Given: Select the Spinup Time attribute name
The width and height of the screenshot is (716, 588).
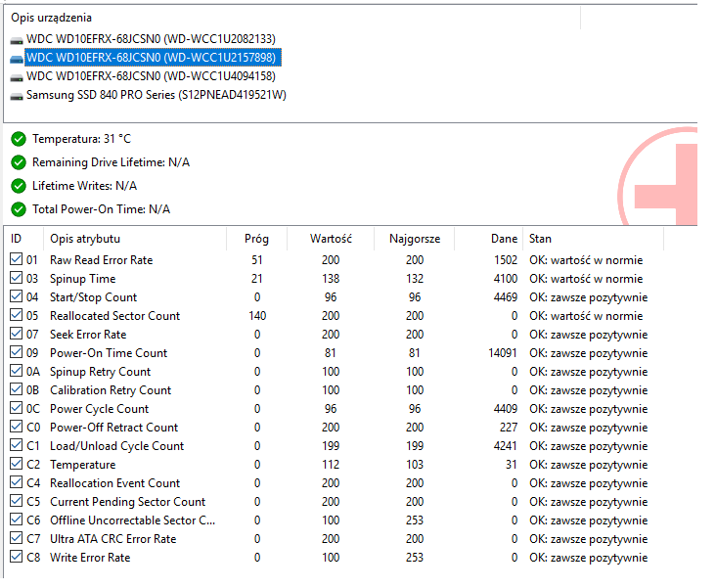Looking at the screenshot, I should [82, 279].
